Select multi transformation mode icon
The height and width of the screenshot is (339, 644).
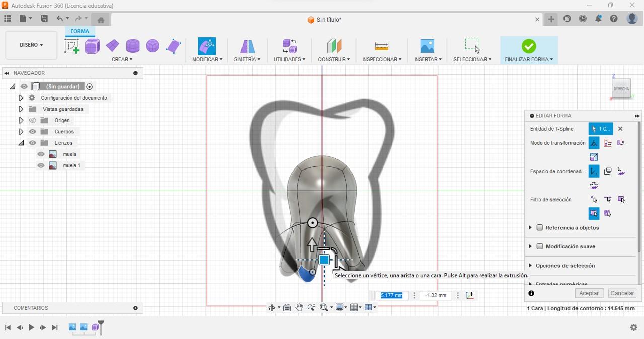click(594, 143)
